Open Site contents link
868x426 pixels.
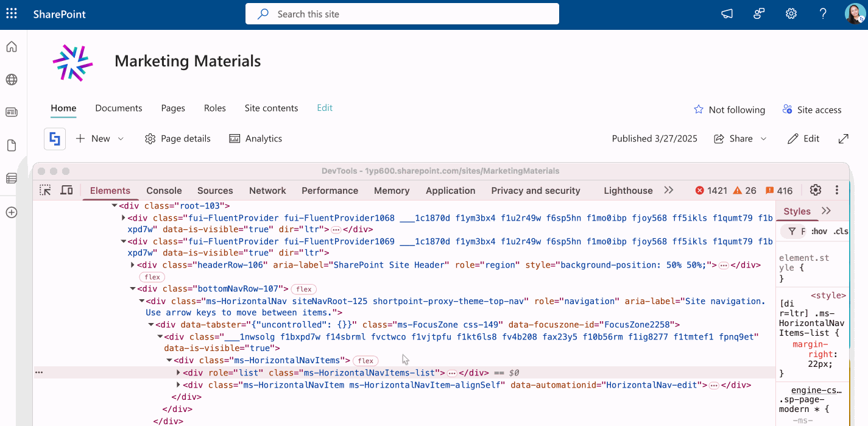coord(271,108)
